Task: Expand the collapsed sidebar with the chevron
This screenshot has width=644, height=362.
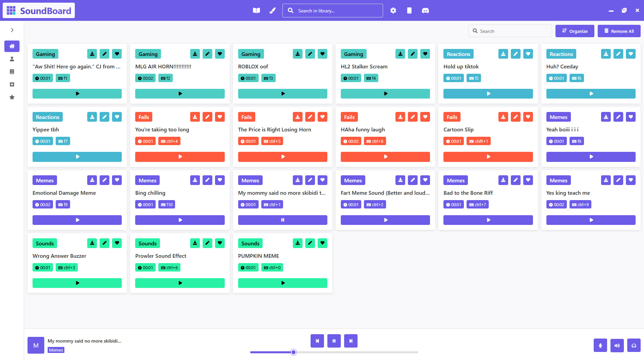Action: 12,30
